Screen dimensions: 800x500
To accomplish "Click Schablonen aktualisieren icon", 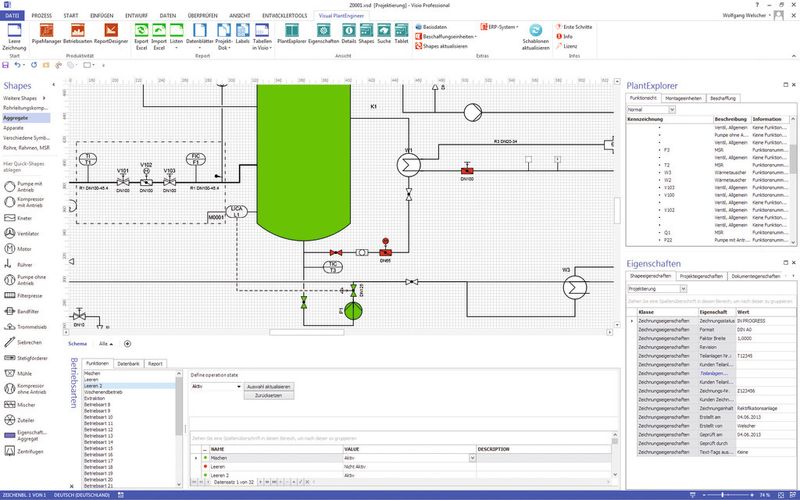I will tap(536, 37).
